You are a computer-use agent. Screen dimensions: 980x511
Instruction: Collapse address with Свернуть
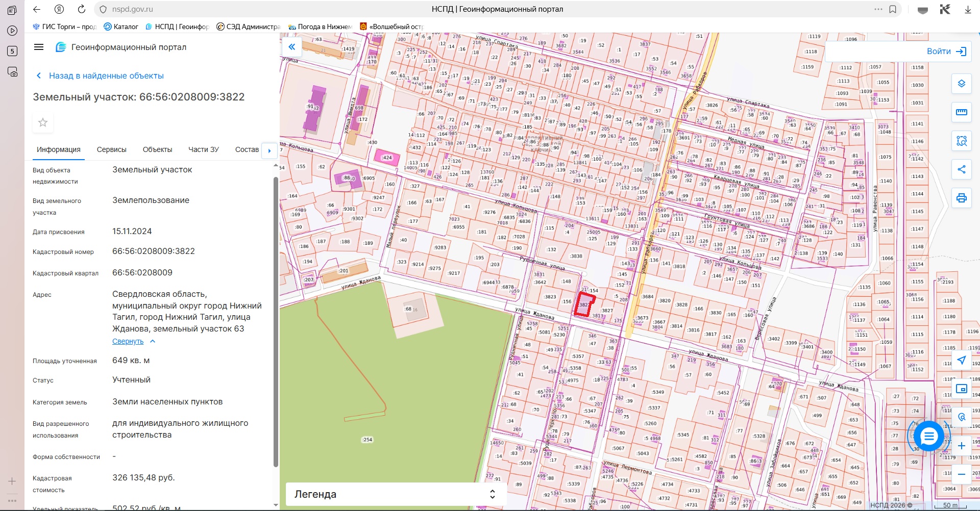[128, 341]
